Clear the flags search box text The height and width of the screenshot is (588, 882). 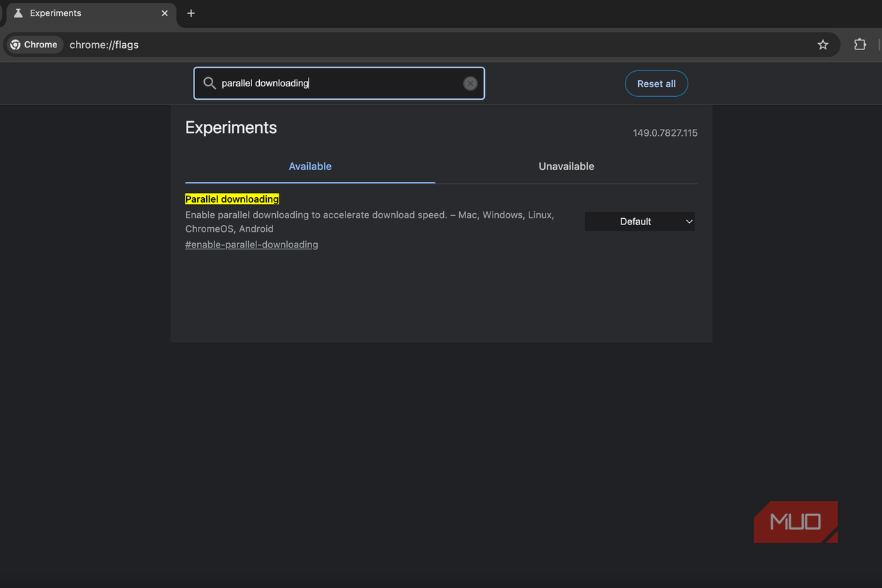pyautogui.click(x=470, y=84)
